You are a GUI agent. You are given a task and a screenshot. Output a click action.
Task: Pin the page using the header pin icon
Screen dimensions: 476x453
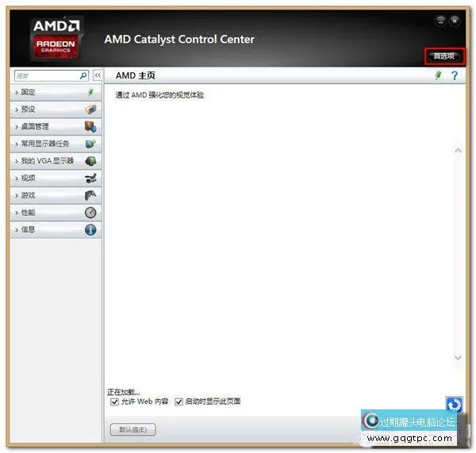tap(437, 75)
